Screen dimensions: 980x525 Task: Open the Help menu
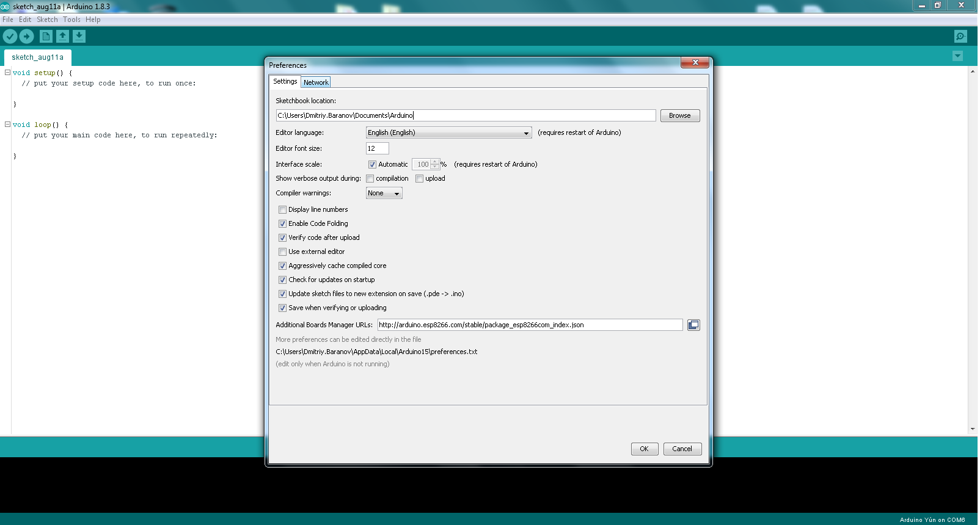tap(93, 20)
